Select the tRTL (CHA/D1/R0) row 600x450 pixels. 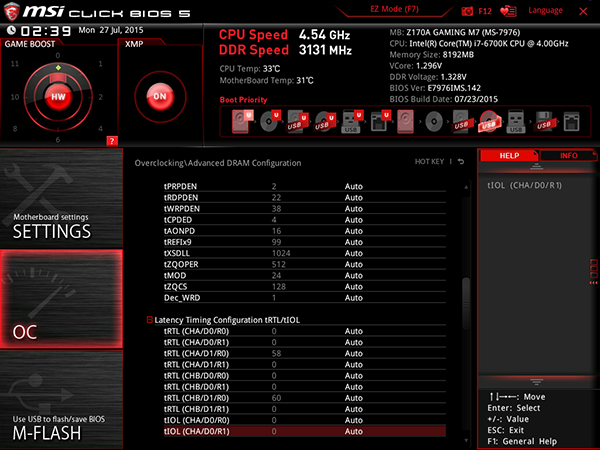[305, 353]
